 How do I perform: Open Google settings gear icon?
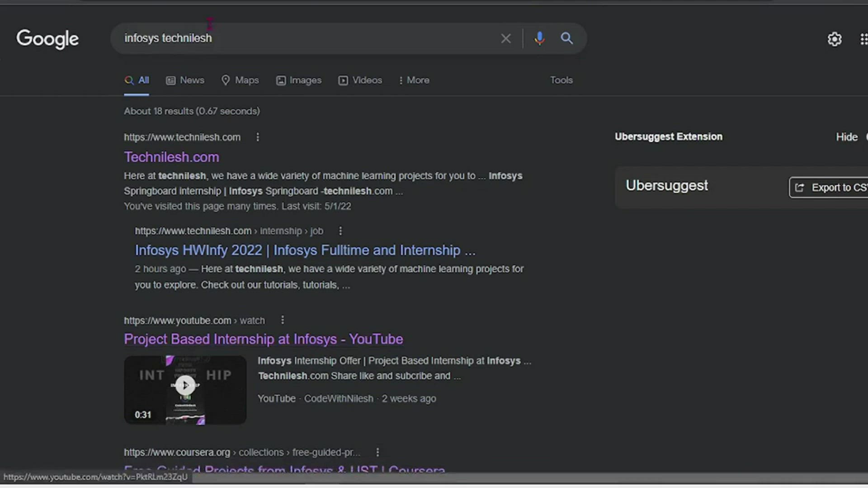[834, 39]
